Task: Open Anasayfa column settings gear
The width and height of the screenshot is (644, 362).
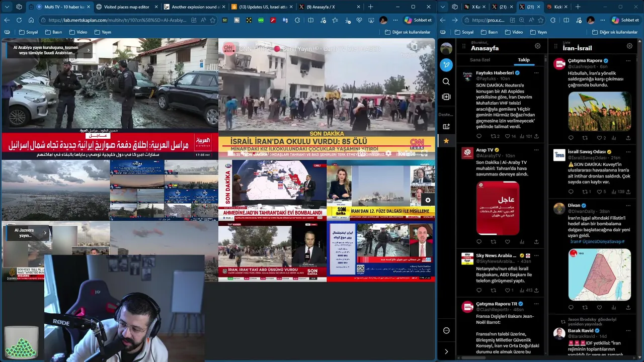Action: [538, 46]
